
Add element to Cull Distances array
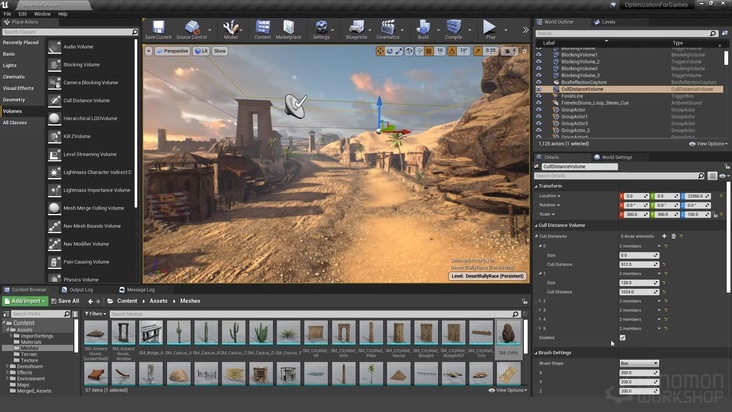point(664,236)
